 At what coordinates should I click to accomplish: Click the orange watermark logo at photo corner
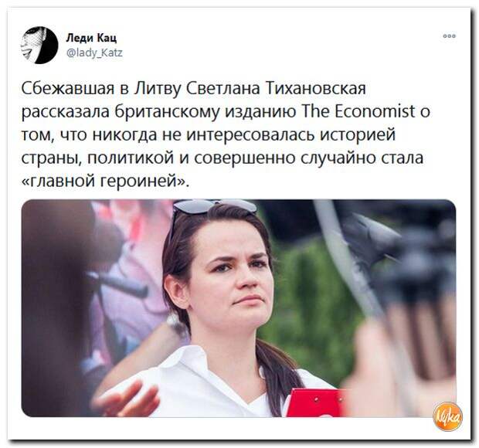[x=448, y=416]
